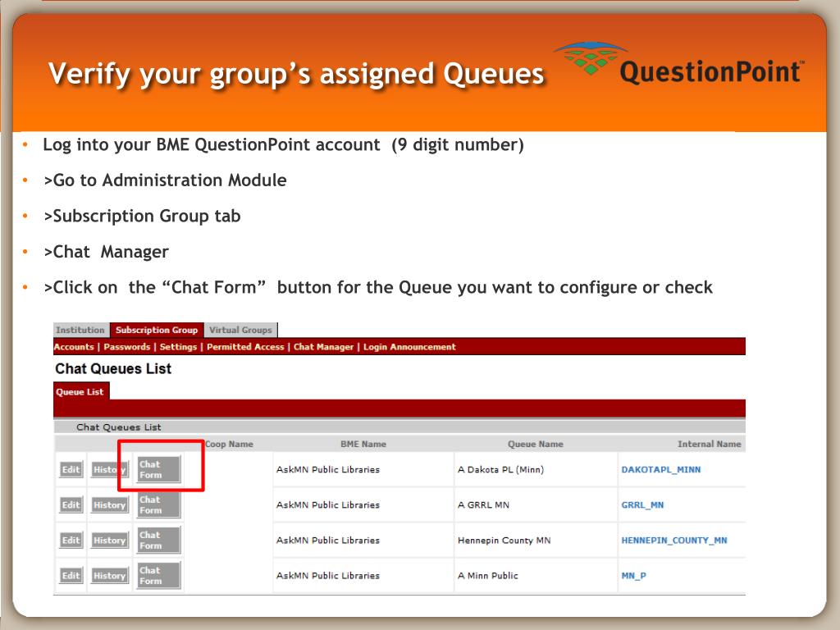
Task: Open Chat Form for the A GRRL MN queue
Action: [x=158, y=504]
